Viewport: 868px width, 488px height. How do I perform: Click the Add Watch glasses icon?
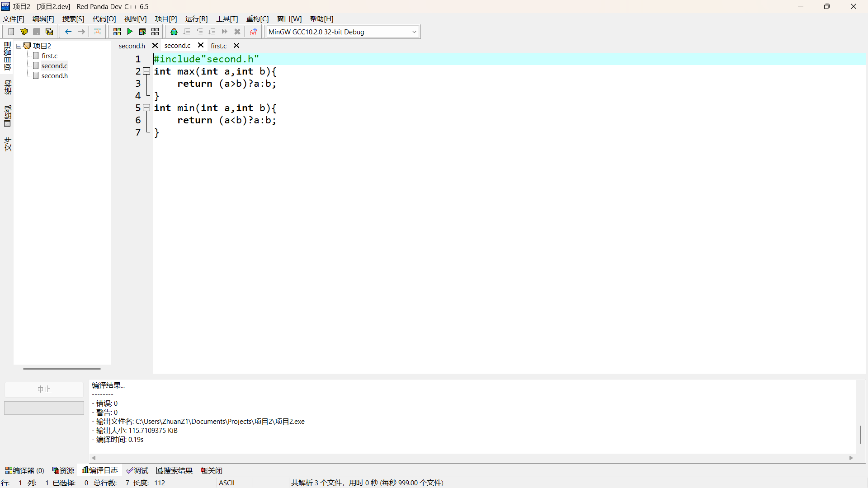(x=253, y=32)
